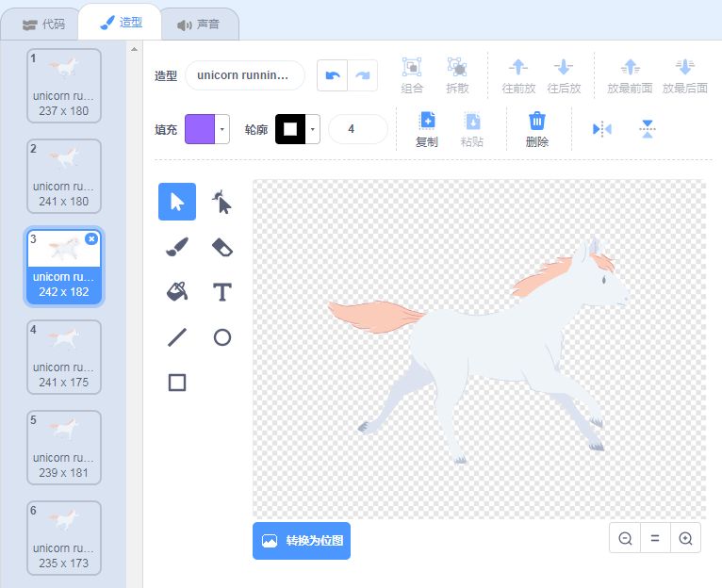
Task: Click the purple fill color swatch
Action: click(200, 129)
